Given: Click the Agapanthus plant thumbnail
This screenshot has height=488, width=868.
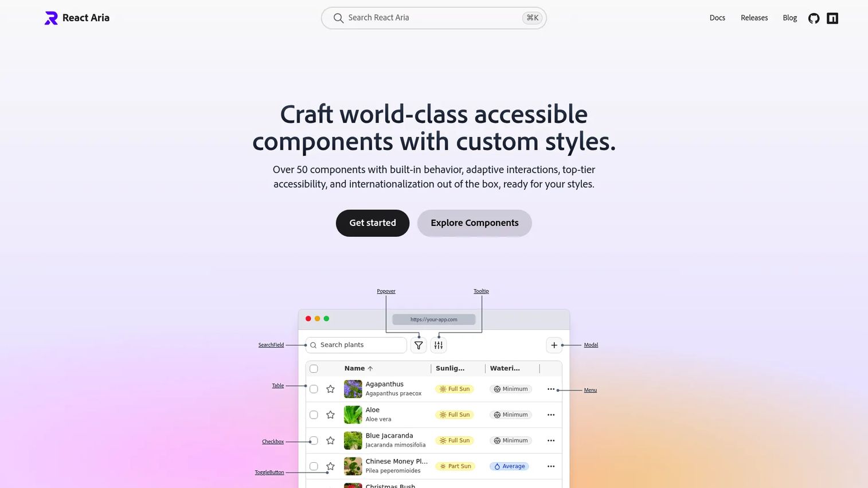Looking at the screenshot, I should (x=353, y=389).
